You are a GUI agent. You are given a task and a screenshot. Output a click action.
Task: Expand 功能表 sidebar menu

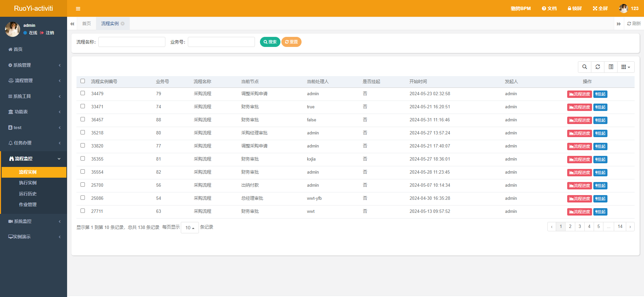point(34,112)
